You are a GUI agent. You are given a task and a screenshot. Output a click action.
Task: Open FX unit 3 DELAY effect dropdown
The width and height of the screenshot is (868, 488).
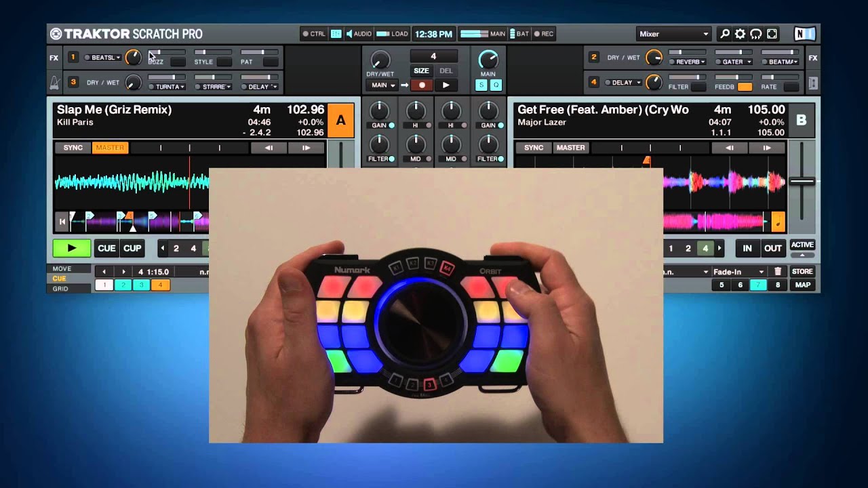click(259, 87)
